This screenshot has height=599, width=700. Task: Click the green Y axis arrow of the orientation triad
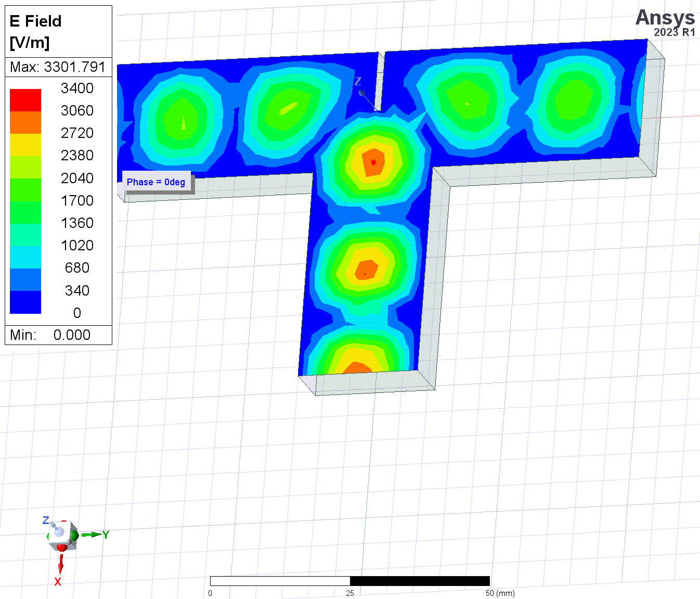coord(91,534)
